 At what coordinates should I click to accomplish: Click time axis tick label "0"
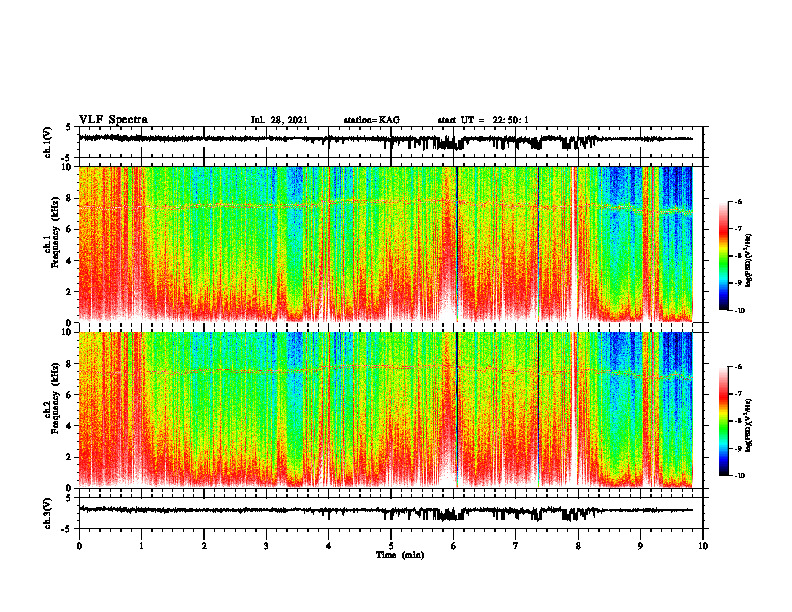pos(79,546)
